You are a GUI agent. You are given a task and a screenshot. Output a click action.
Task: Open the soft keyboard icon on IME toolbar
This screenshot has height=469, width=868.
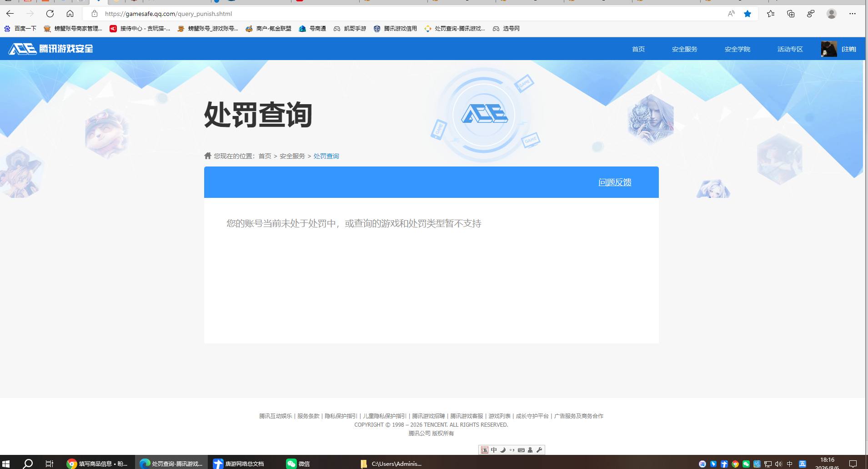521,450
